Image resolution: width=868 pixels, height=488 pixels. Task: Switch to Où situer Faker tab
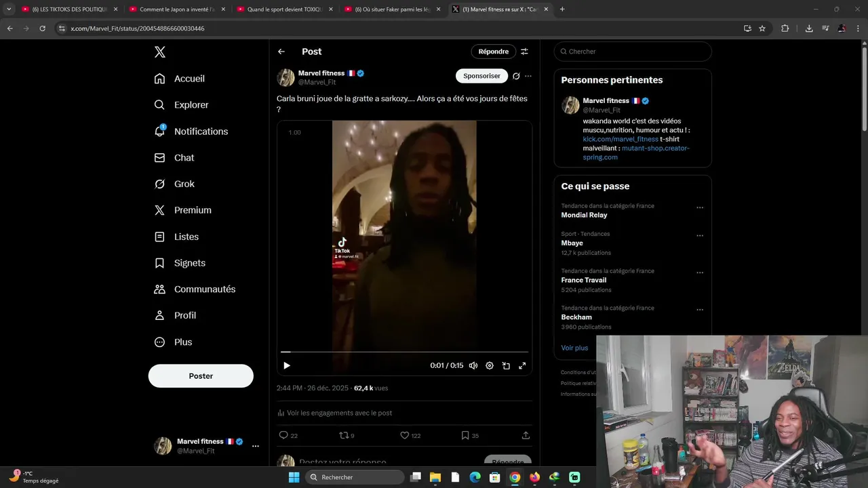tap(391, 9)
